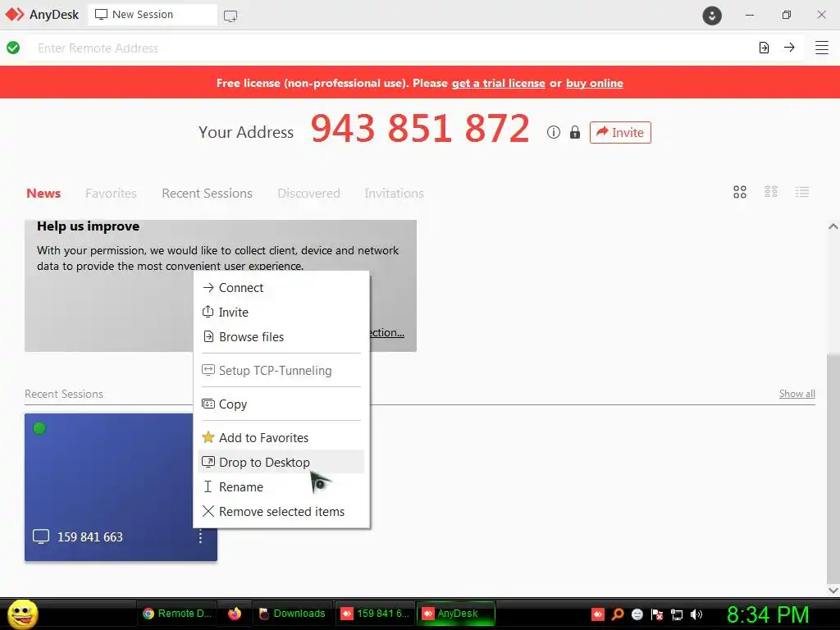Click the padlock icon beside your address
840x630 pixels.
coord(575,132)
